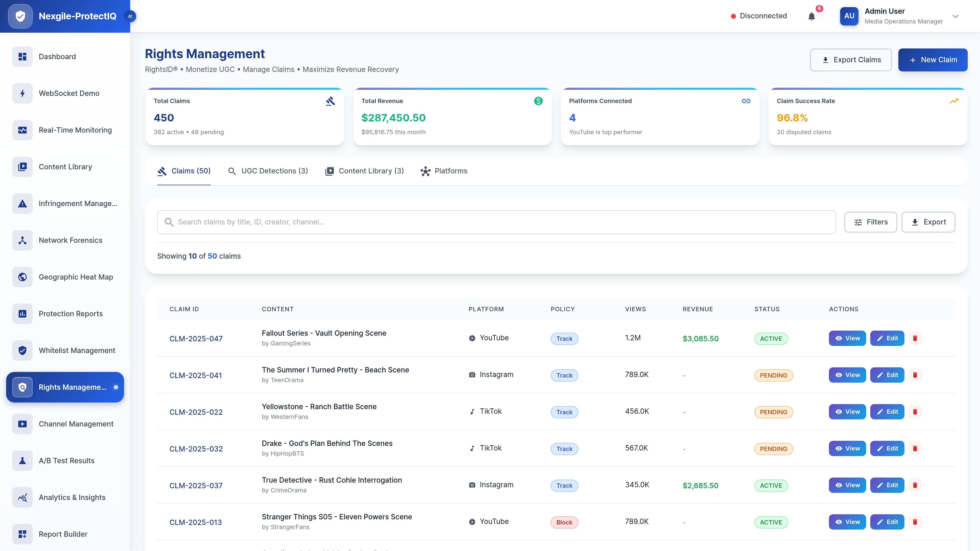Viewport: 980px width, 551px height.
Task: Open the Filters panel
Action: coord(871,222)
